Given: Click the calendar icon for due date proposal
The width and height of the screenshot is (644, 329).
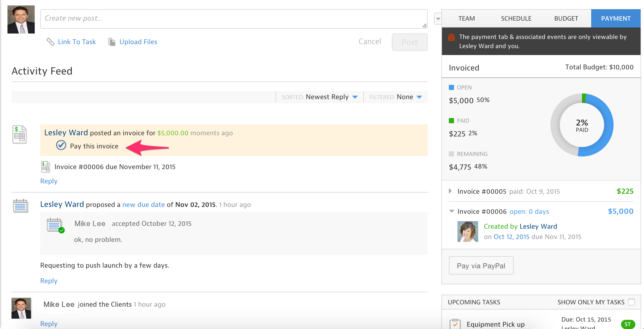Looking at the screenshot, I should tap(20, 205).
